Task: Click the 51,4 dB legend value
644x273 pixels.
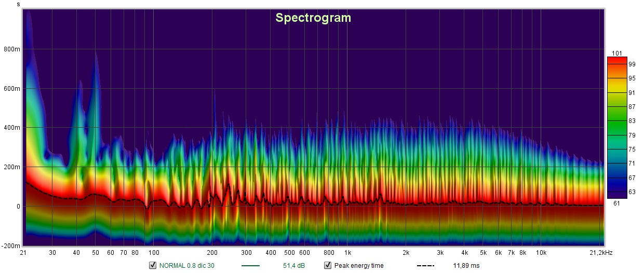Action: click(294, 266)
